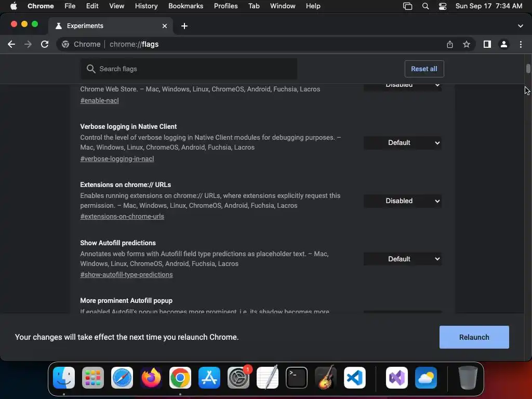Open Visual Studio from the dock

397,378
